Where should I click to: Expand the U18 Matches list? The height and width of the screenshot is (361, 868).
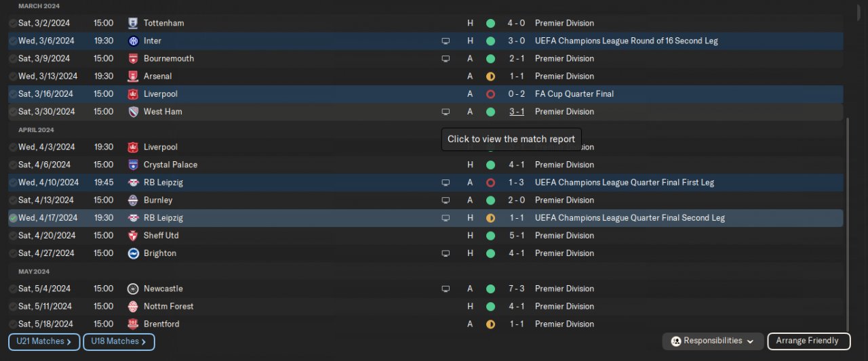(119, 342)
